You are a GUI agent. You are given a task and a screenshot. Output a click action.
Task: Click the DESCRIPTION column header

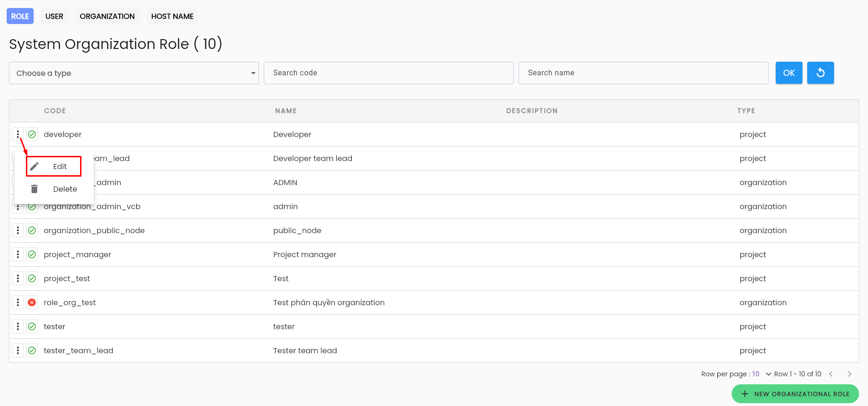[x=532, y=111]
